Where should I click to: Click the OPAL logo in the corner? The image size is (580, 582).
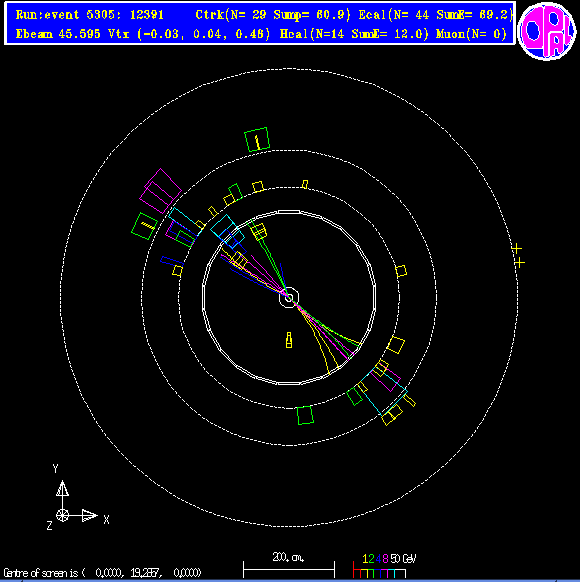coord(547,31)
